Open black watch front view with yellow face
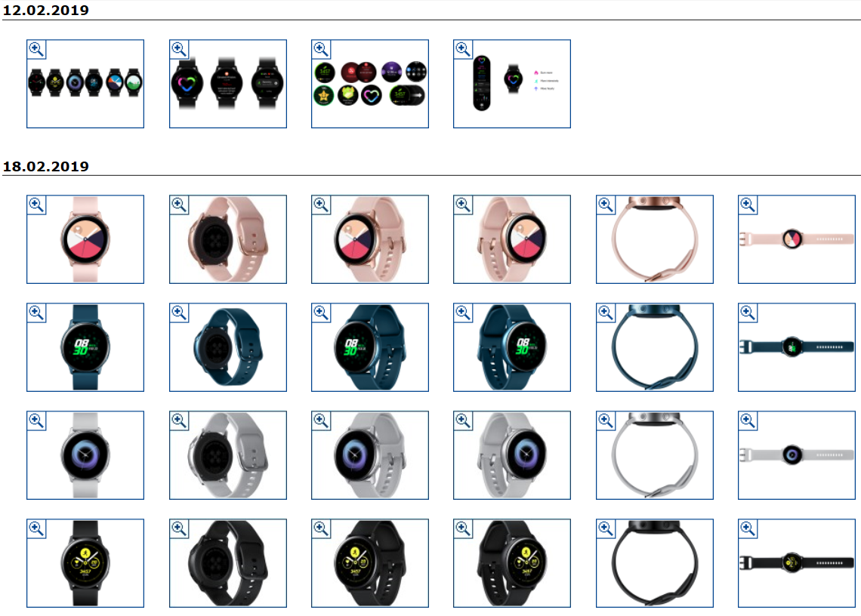Viewport: 861px width, 616px height. (x=85, y=563)
